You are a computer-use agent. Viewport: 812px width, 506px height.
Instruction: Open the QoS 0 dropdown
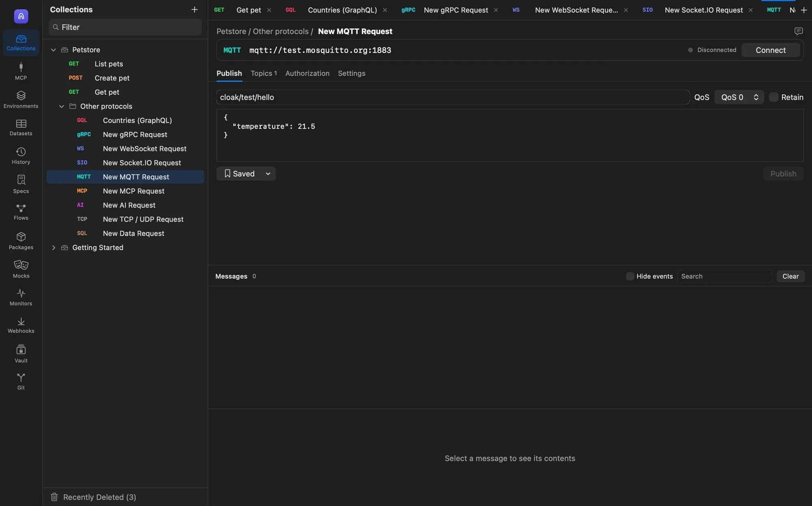tap(739, 97)
